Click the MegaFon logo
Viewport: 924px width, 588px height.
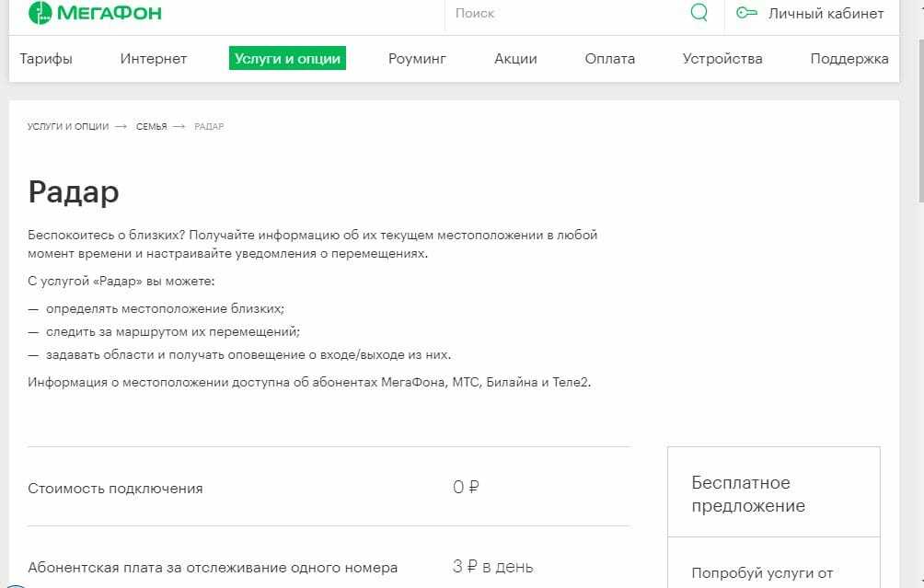click(95, 12)
